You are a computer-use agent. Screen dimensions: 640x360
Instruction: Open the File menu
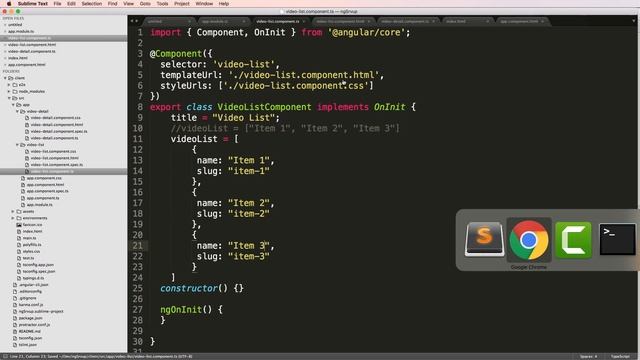57,3
